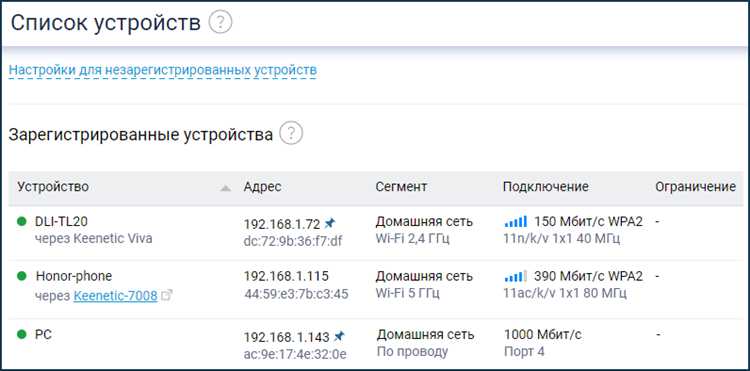Click signal strength bars for DLI-TL20
Image resolution: width=750 pixels, height=371 pixels.
(x=516, y=222)
